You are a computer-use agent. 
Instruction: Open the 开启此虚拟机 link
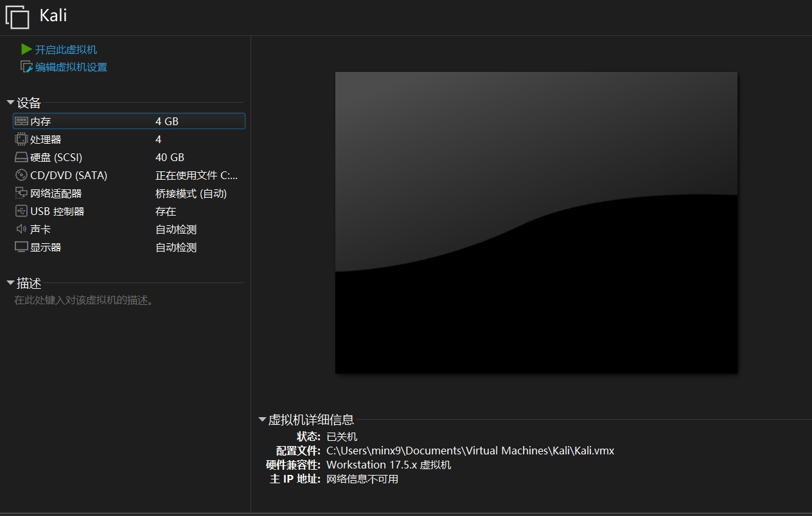[66, 49]
